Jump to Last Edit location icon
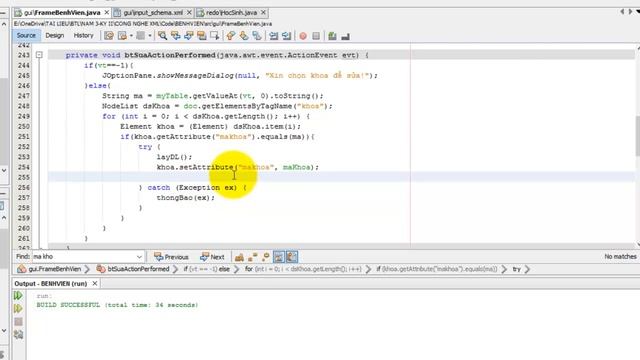Image resolution: width=640 pixels, height=360 pixels. (x=109, y=36)
